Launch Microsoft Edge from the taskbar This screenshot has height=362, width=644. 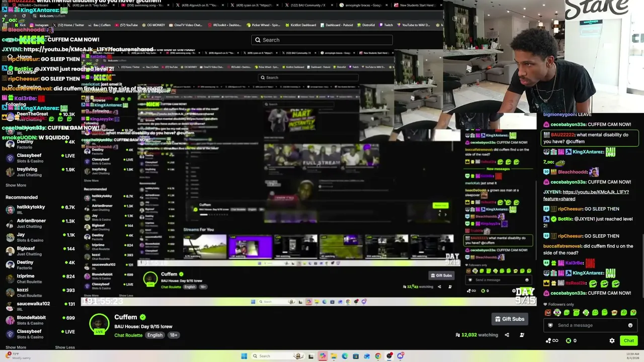345,356
